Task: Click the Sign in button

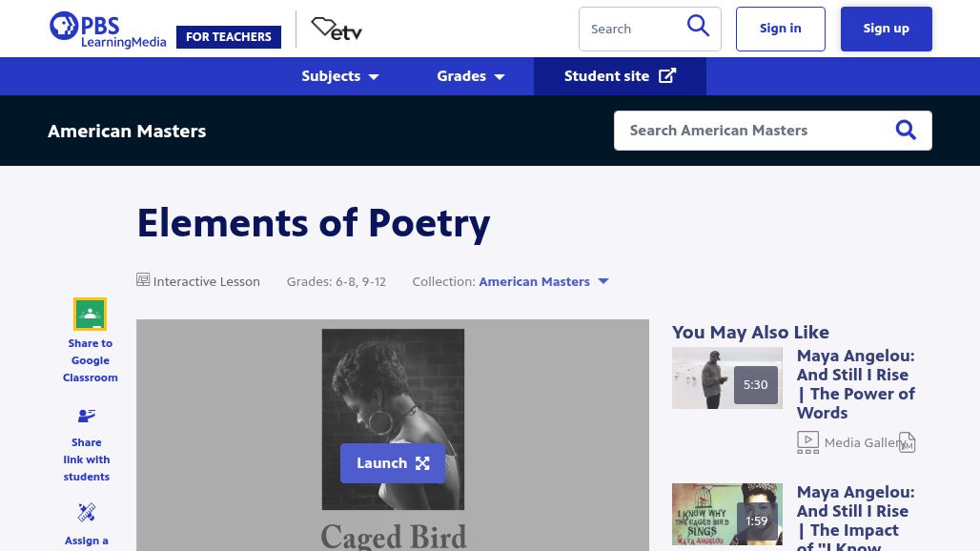Action: (780, 29)
